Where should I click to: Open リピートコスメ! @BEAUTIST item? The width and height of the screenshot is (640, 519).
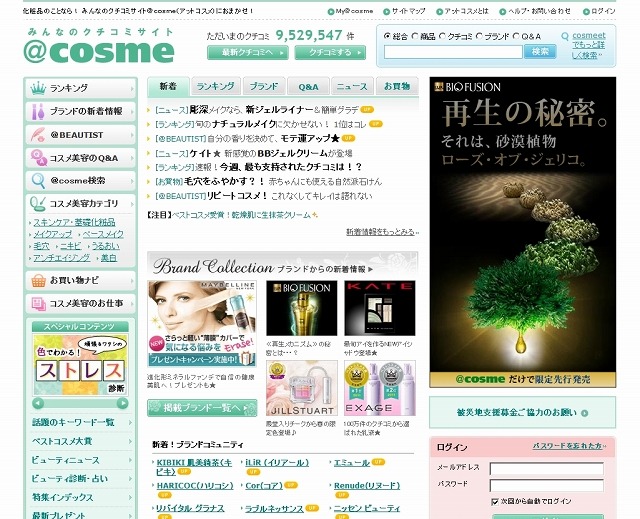264,196
